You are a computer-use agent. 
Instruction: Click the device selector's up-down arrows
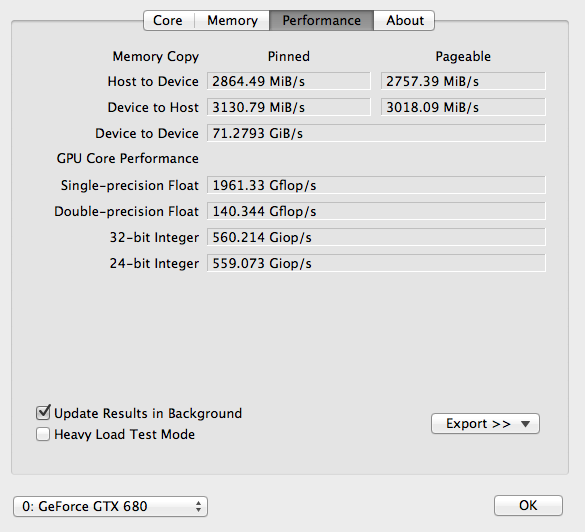tap(198, 506)
